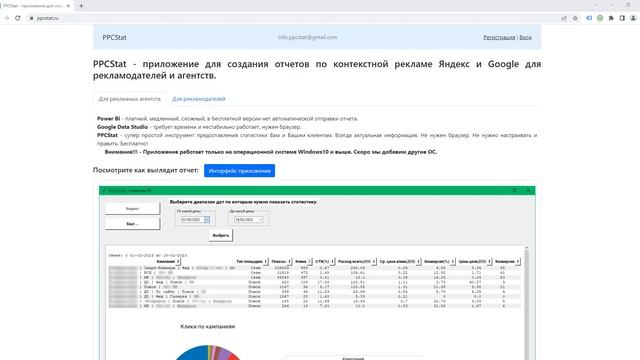640x360 pixels.
Task: Close the PPCStat browser tab
Action: click(x=68, y=6)
